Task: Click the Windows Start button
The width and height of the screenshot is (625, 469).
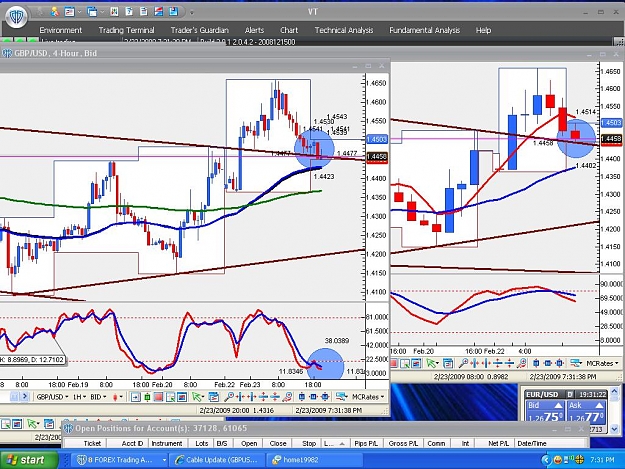Action: tap(29, 460)
